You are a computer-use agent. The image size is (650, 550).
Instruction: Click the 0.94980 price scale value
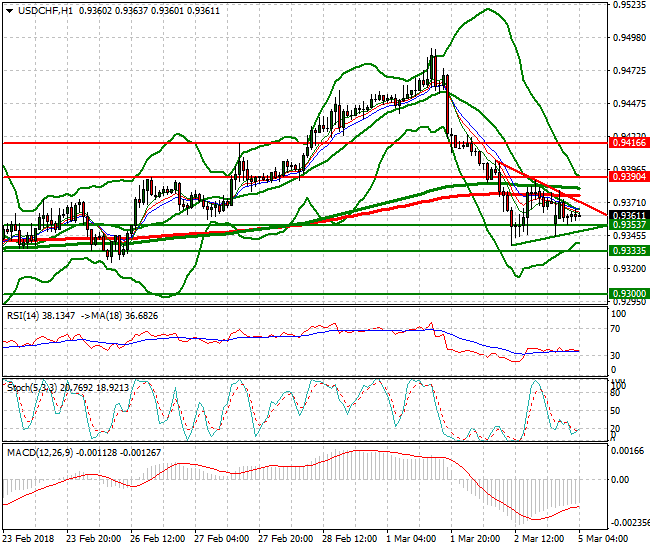(629, 38)
